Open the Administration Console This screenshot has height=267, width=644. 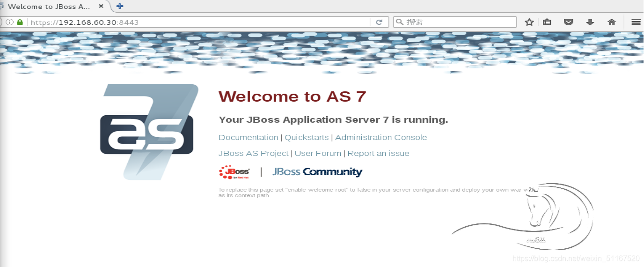(381, 137)
